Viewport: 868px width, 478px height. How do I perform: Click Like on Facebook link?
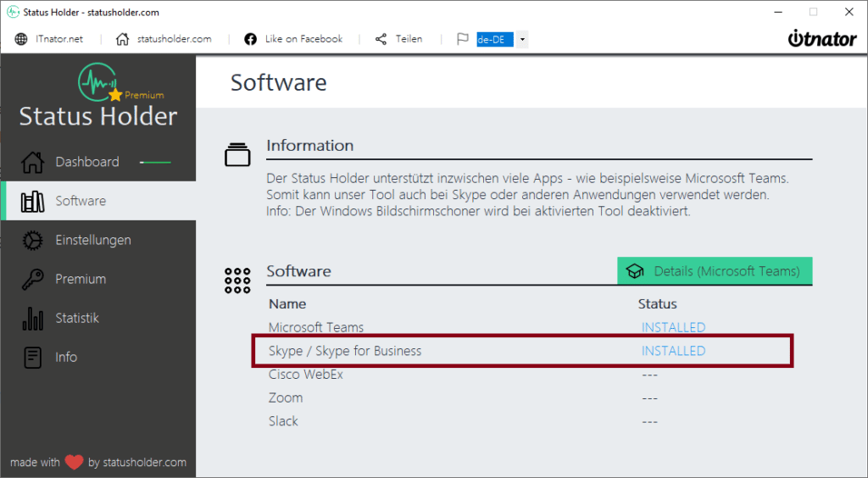[293, 39]
